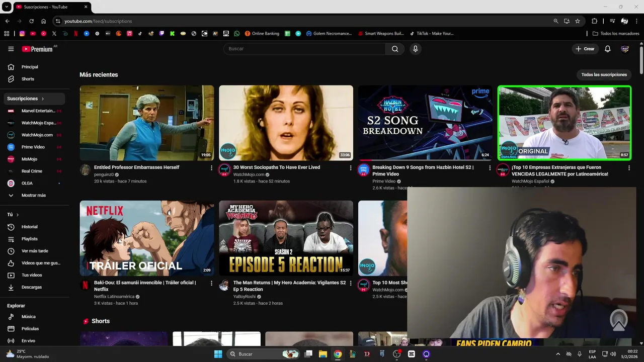This screenshot has width=644, height=362.
Task: Open the Apple Music bookmark icon
Action: pyautogui.click(x=129, y=34)
